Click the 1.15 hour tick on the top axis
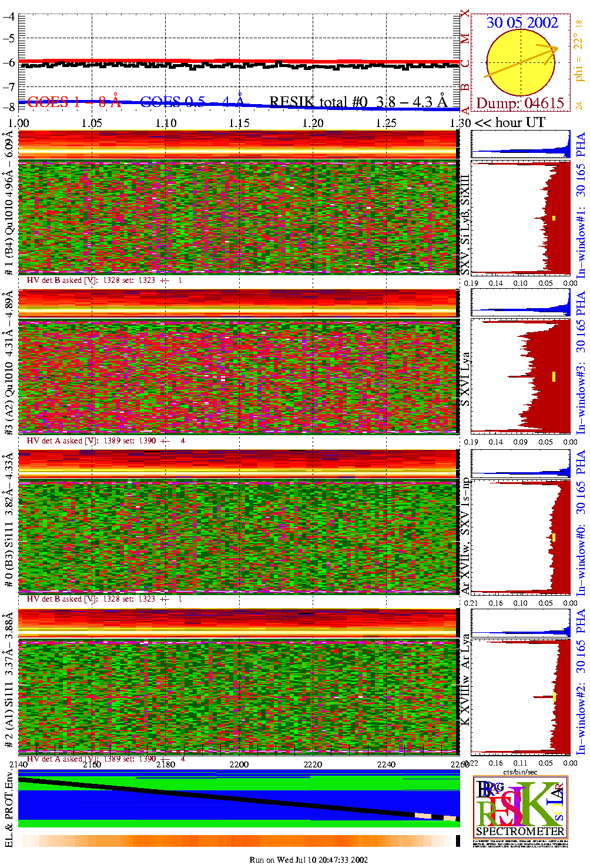 tap(239, 123)
